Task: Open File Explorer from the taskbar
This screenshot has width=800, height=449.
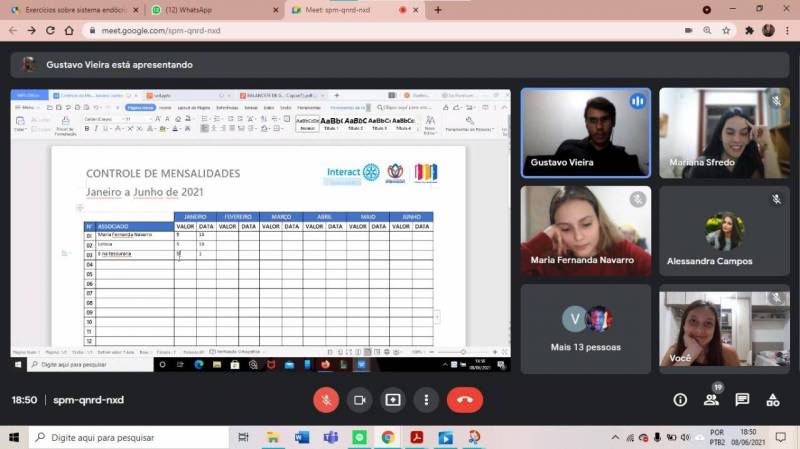Action: click(x=273, y=437)
